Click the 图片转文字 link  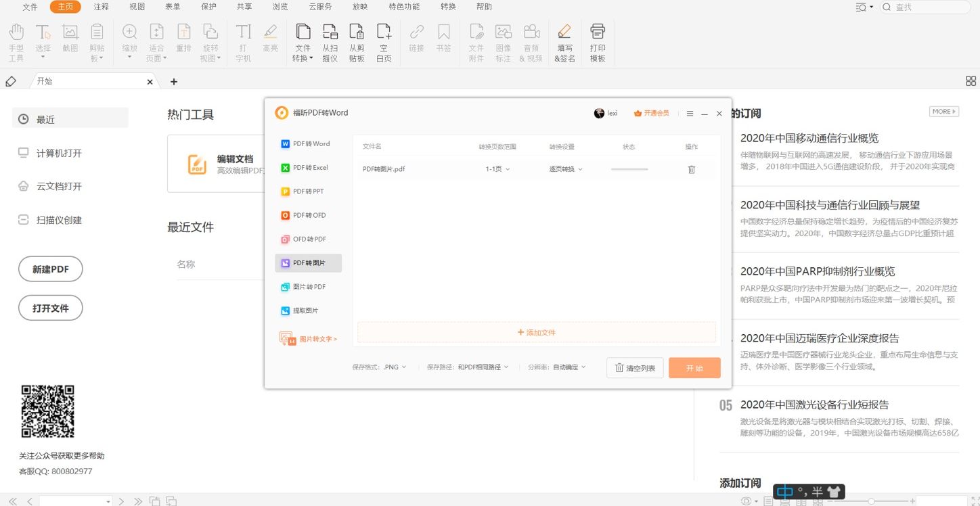317,339
